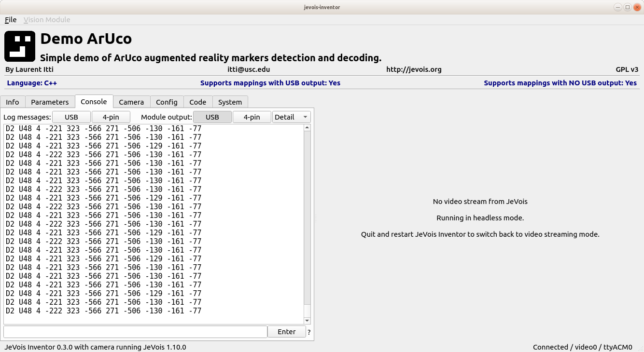
Task: Click the 'Simple demo of ArUco' description text
Action: [x=210, y=58]
